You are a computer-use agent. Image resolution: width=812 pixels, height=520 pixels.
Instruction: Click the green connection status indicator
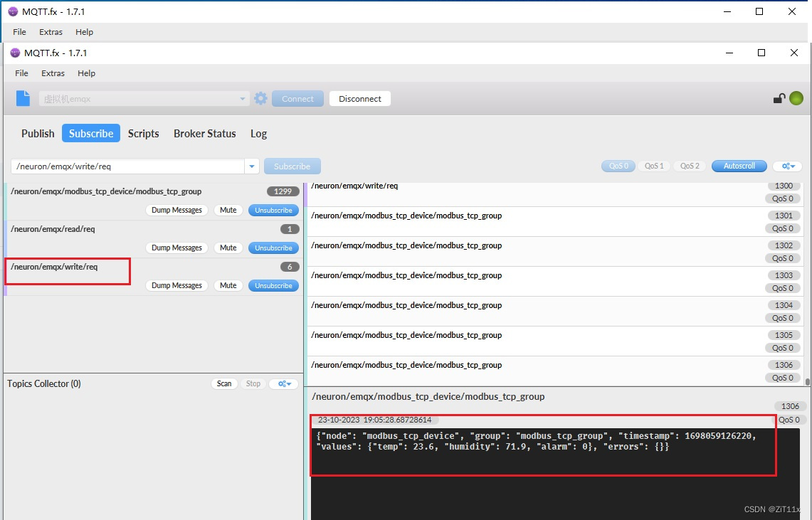(x=796, y=97)
